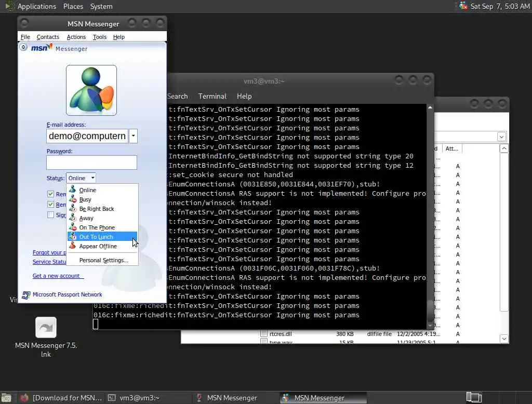Screen dimensions: 532x404
Task: Click file manager scrollbar up arrow
Action: [x=504, y=149]
